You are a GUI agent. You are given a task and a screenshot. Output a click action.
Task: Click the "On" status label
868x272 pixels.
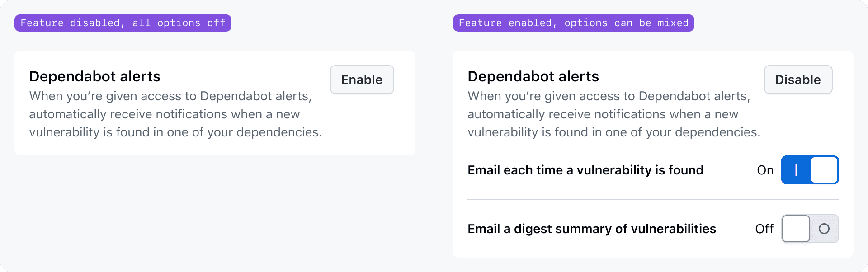tap(765, 170)
